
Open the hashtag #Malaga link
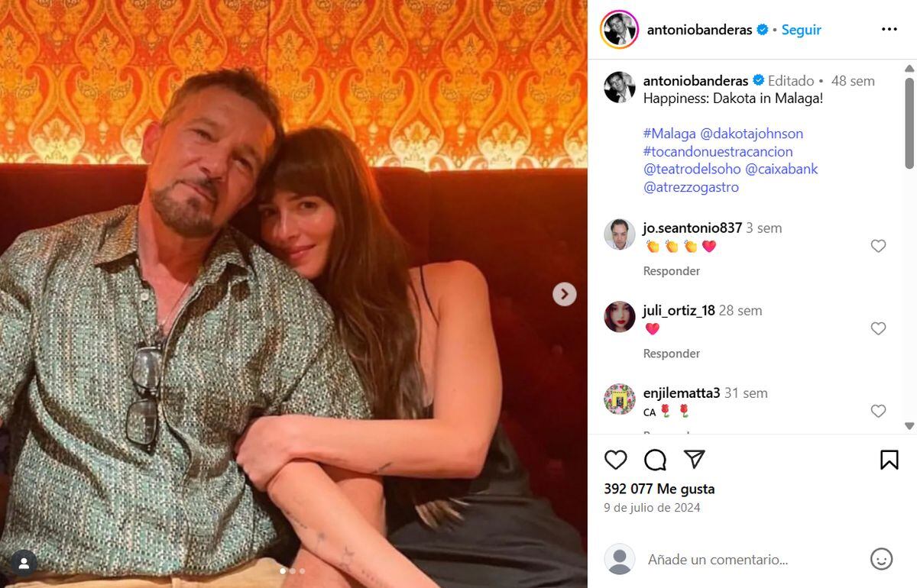(x=668, y=133)
